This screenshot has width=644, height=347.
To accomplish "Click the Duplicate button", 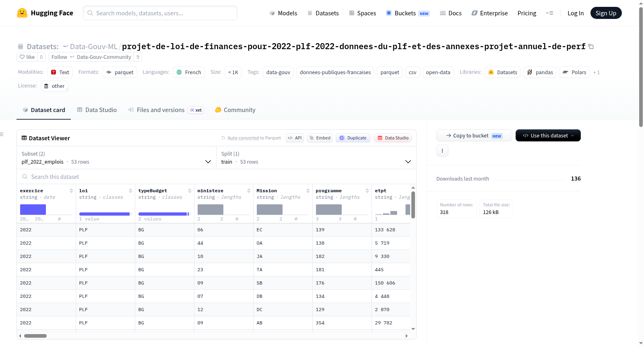I will [x=353, y=138].
